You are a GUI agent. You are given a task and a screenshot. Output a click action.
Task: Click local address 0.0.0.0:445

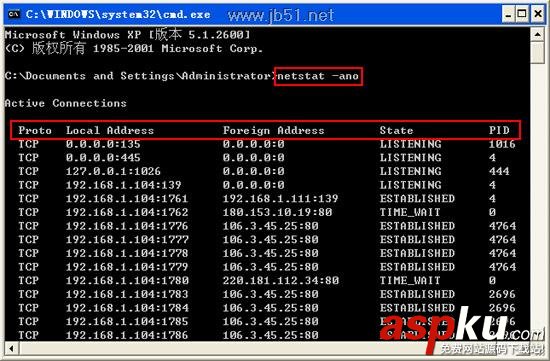[103, 158]
